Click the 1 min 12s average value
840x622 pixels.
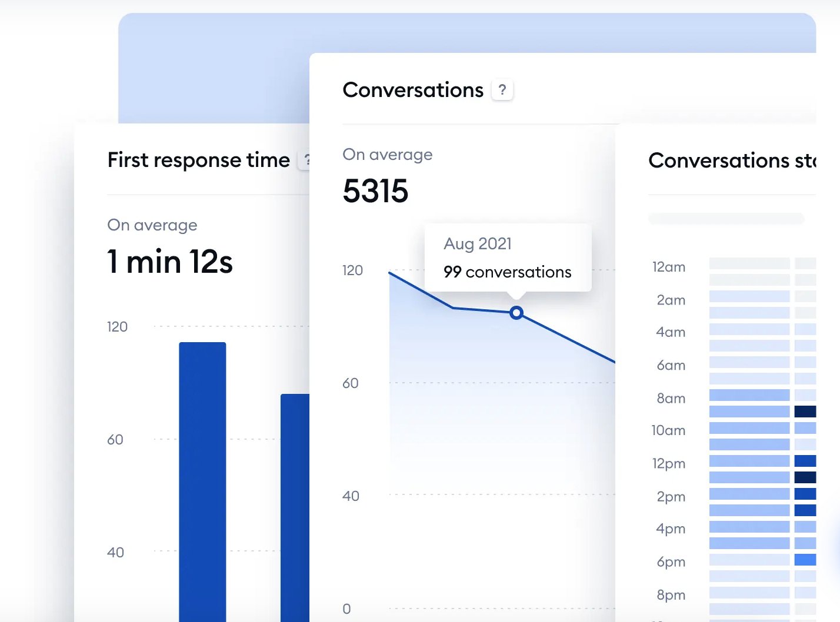click(170, 262)
